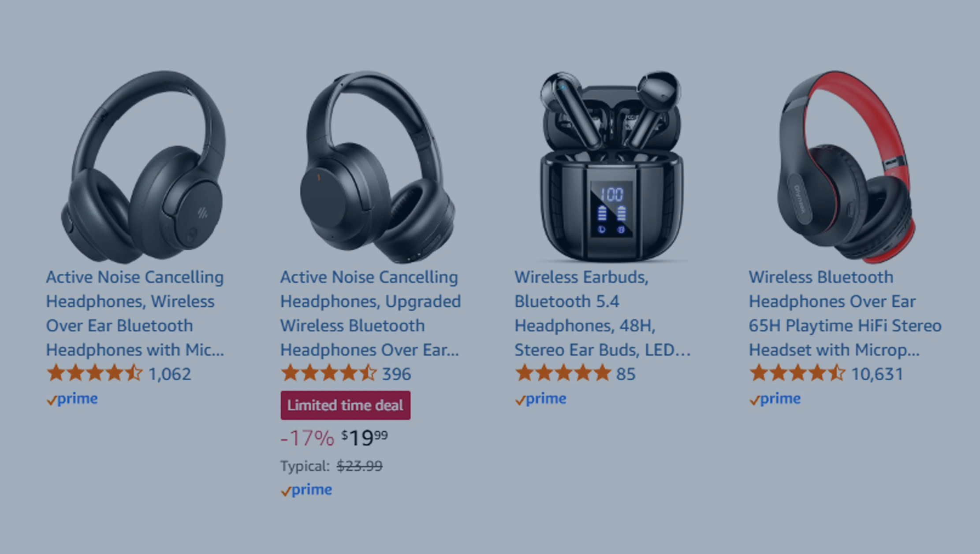Click star rating next to 1,062 reviews
This screenshot has width=980, height=554.
click(x=95, y=373)
